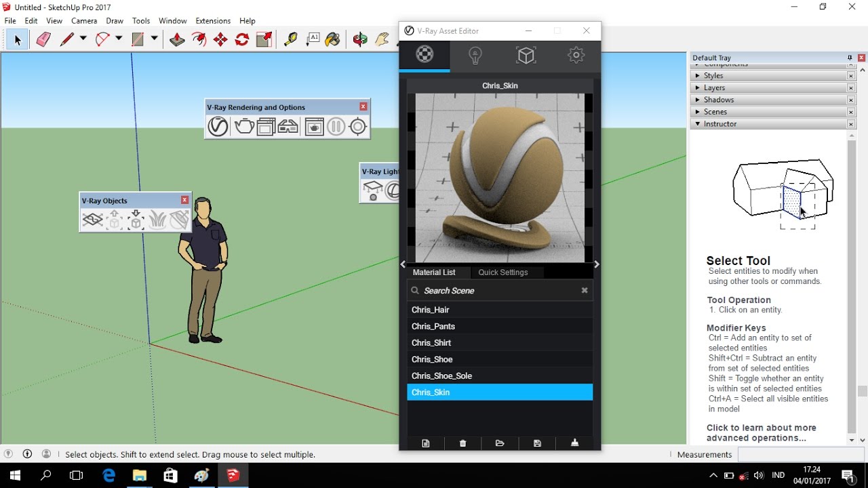
Task: Start render with the teapot icon
Action: pyautogui.click(x=243, y=127)
